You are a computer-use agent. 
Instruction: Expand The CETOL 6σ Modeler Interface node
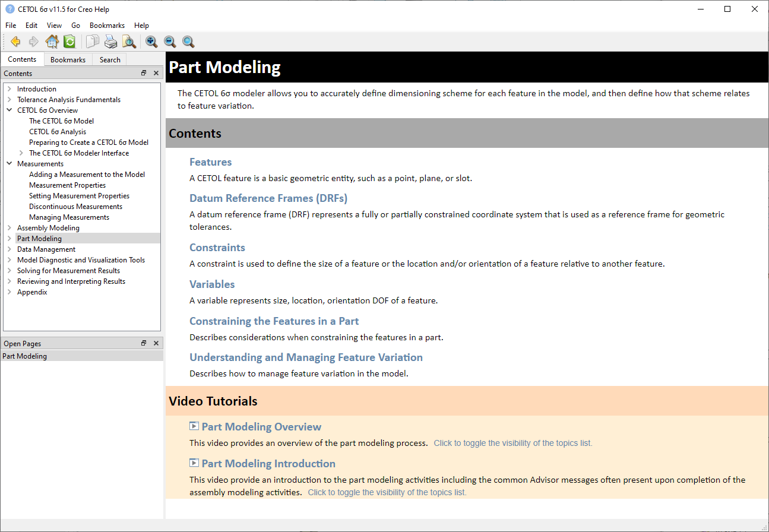[21, 153]
